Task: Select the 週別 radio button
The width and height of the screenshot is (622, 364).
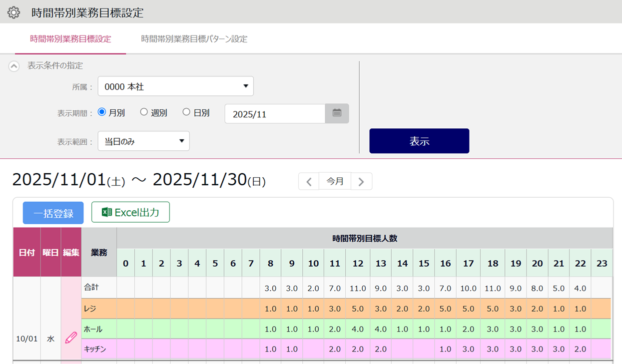Action: (144, 112)
